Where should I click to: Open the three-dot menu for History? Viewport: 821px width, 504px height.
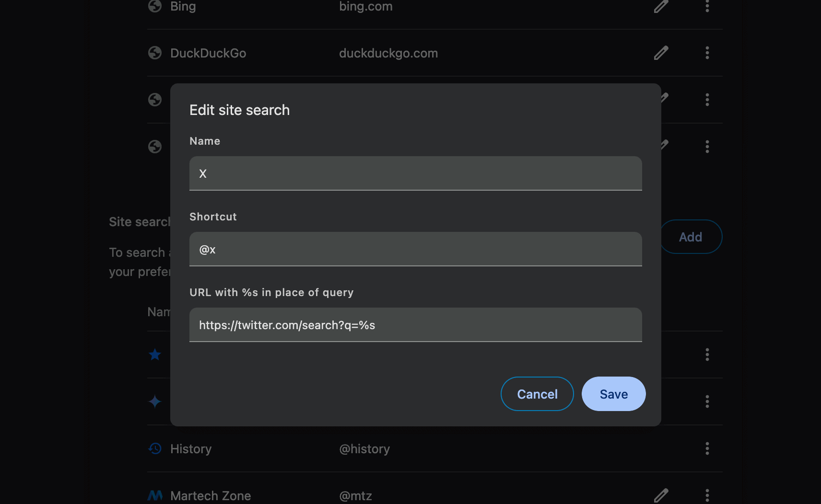(x=707, y=448)
